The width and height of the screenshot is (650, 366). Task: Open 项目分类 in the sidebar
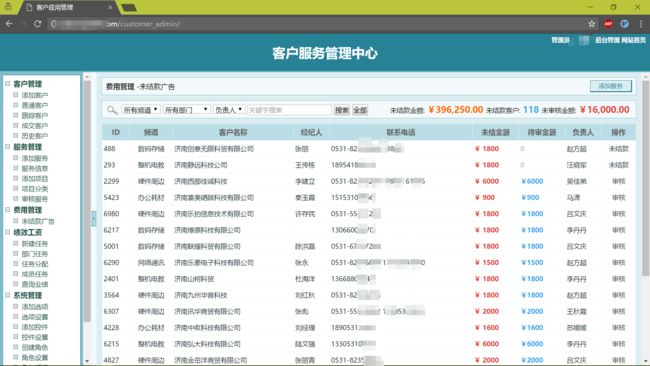[x=35, y=189]
